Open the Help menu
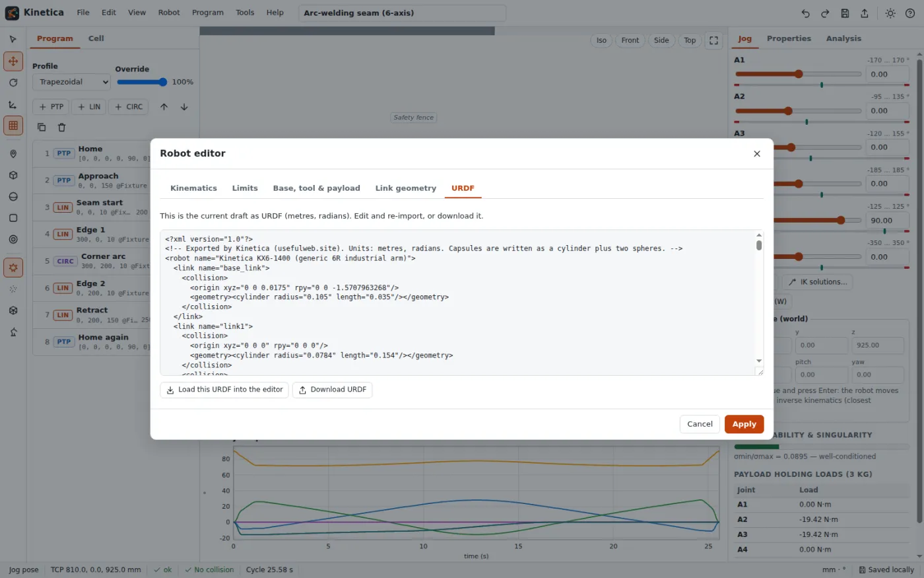The height and width of the screenshot is (578, 924). [275, 13]
